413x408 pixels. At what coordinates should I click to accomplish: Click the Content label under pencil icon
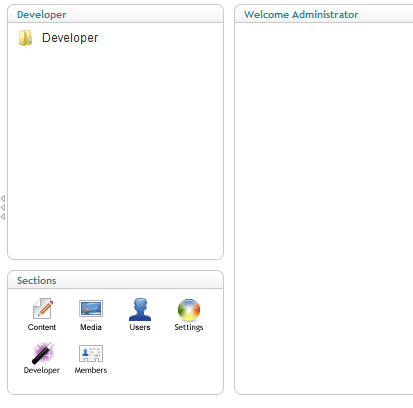point(42,327)
